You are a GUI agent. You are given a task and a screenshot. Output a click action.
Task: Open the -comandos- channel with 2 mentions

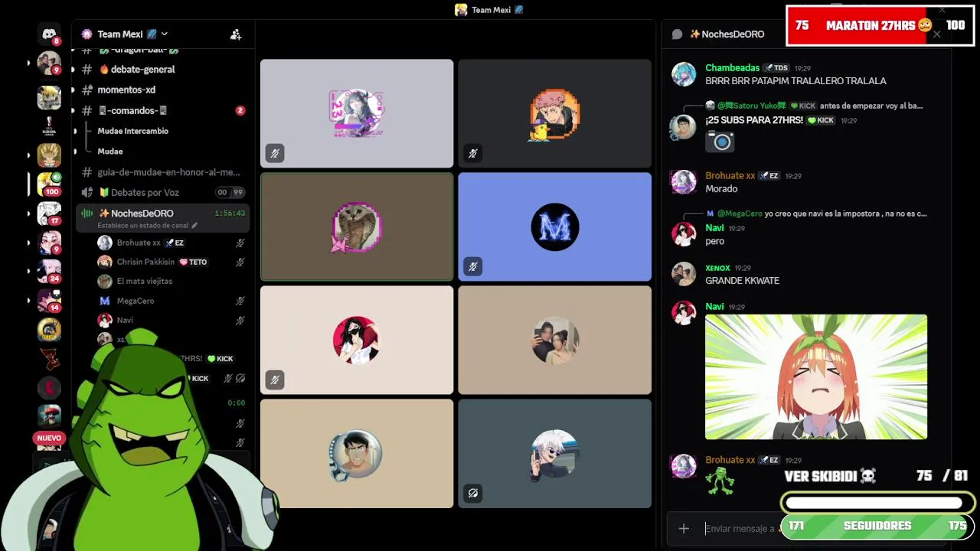pos(132,110)
